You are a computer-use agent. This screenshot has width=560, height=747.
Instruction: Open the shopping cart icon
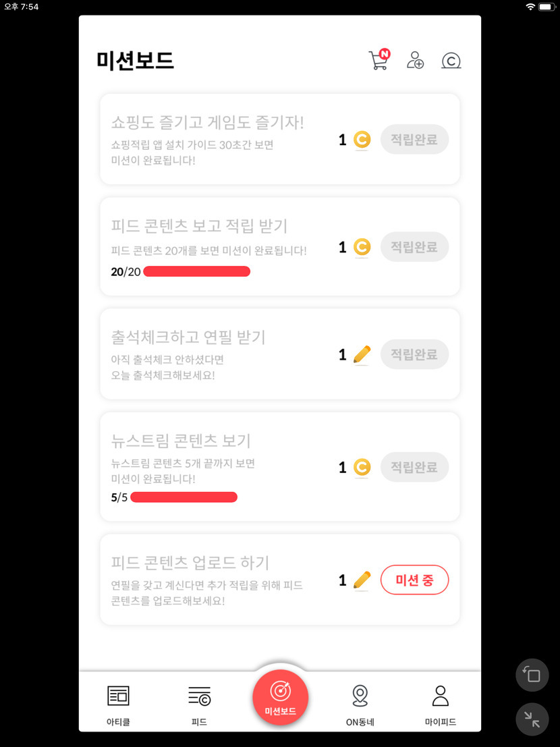378,61
